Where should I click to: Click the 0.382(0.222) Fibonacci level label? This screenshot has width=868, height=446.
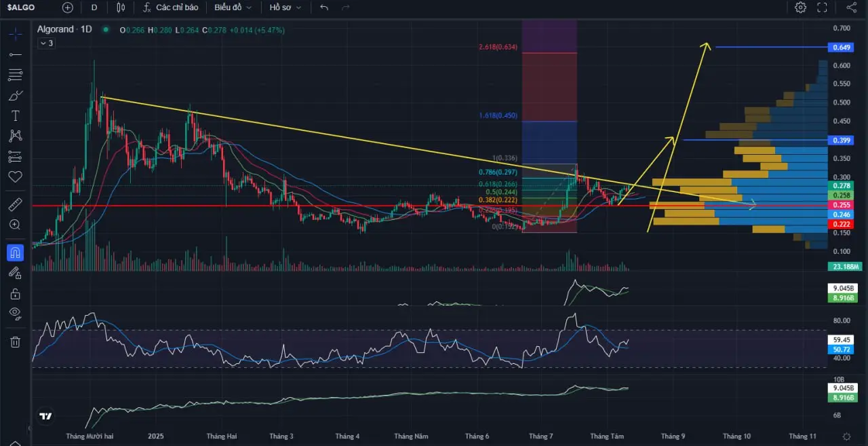(x=499, y=201)
